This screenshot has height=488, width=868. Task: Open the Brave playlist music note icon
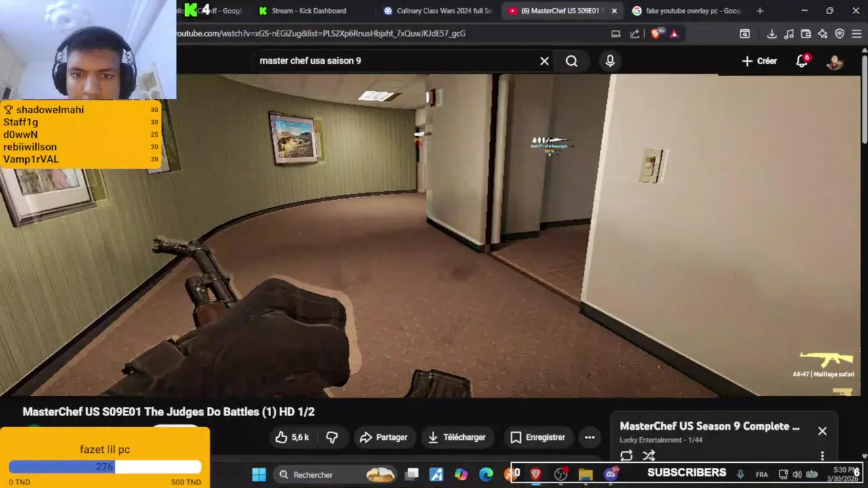point(789,33)
